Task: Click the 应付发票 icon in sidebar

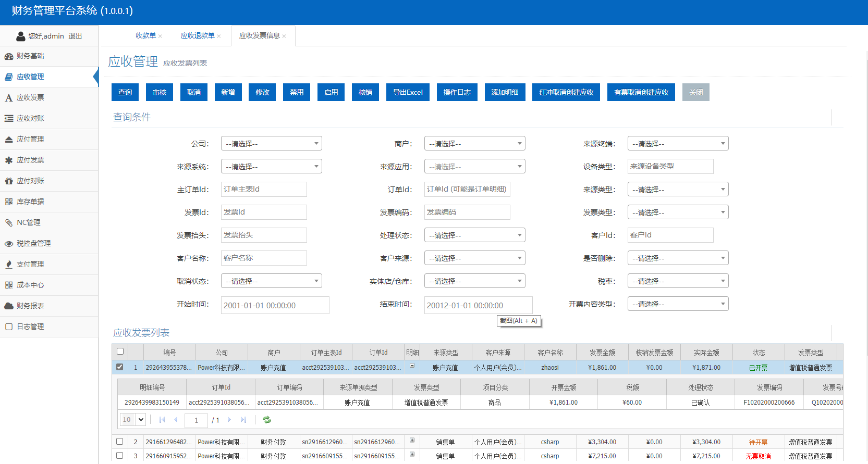Action: (x=9, y=160)
